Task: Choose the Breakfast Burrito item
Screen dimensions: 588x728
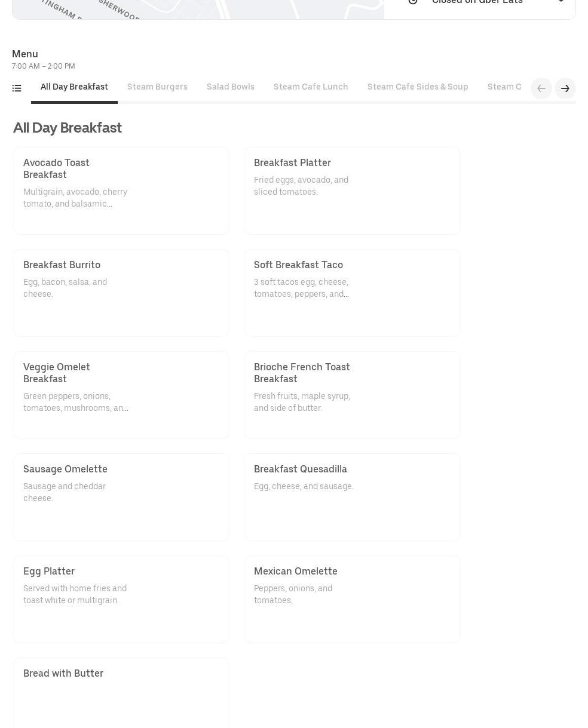Action: tap(121, 293)
